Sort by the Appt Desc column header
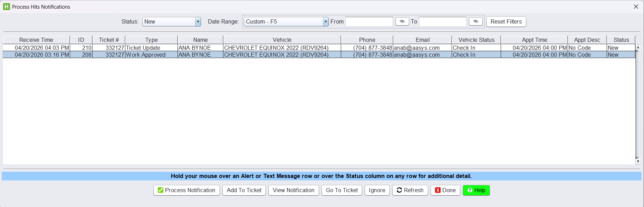 pos(587,40)
